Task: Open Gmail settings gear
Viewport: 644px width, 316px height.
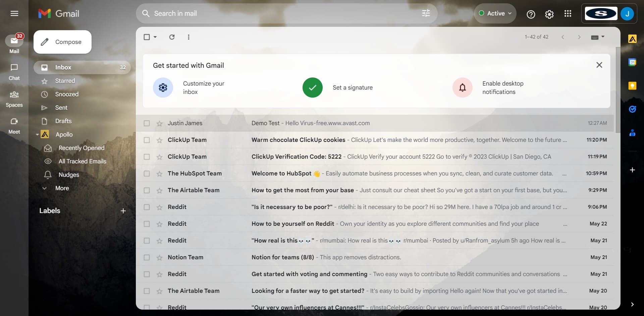Action: pos(549,14)
